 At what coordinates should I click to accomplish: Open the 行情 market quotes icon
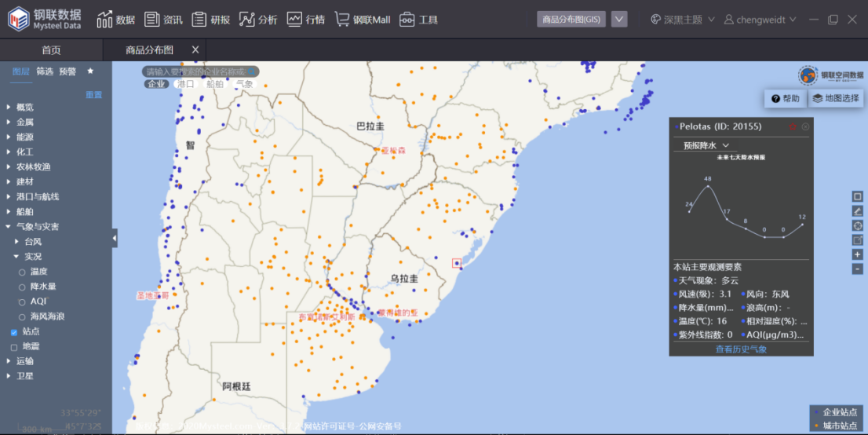[x=294, y=20]
